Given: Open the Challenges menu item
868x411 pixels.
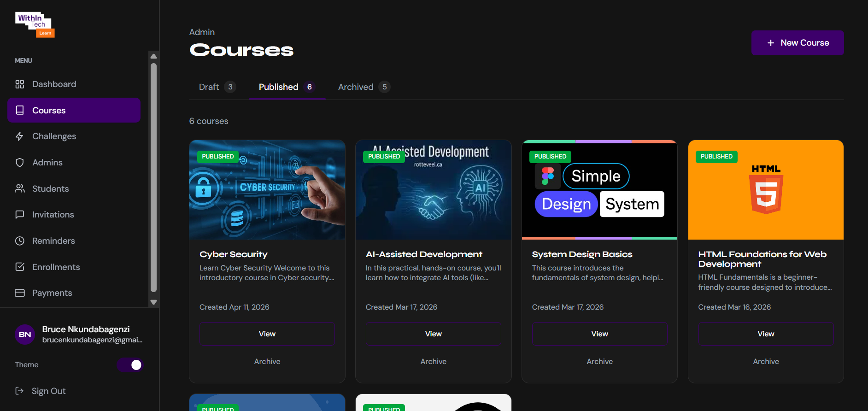Looking at the screenshot, I should (74, 136).
